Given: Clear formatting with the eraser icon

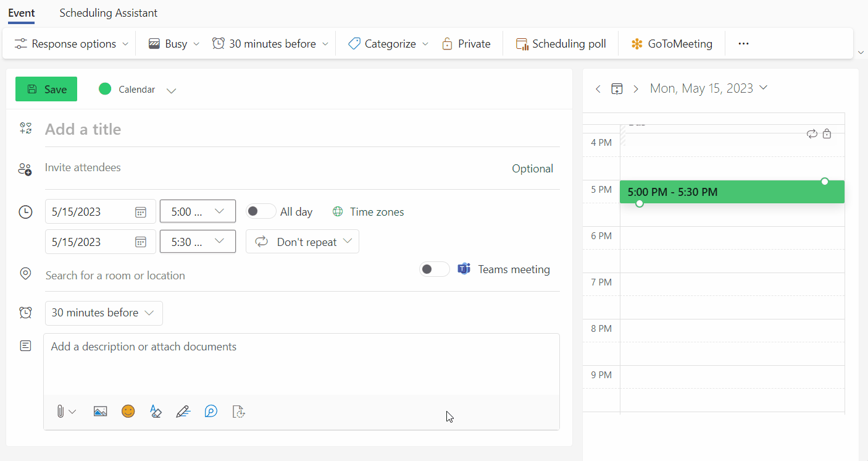Looking at the screenshot, I should click(x=156, y=411).
